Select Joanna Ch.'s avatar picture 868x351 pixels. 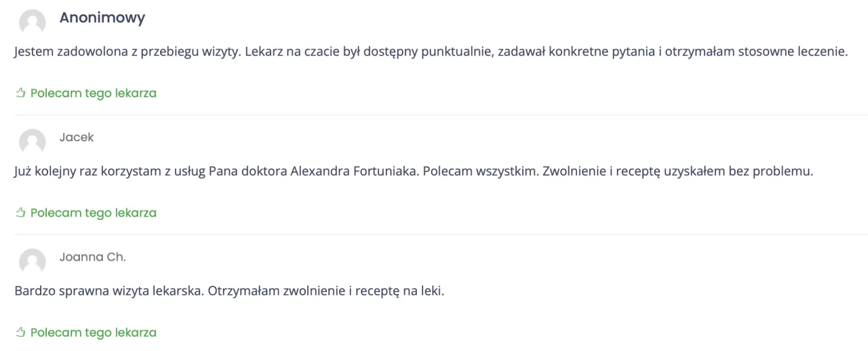pos(32,261)
